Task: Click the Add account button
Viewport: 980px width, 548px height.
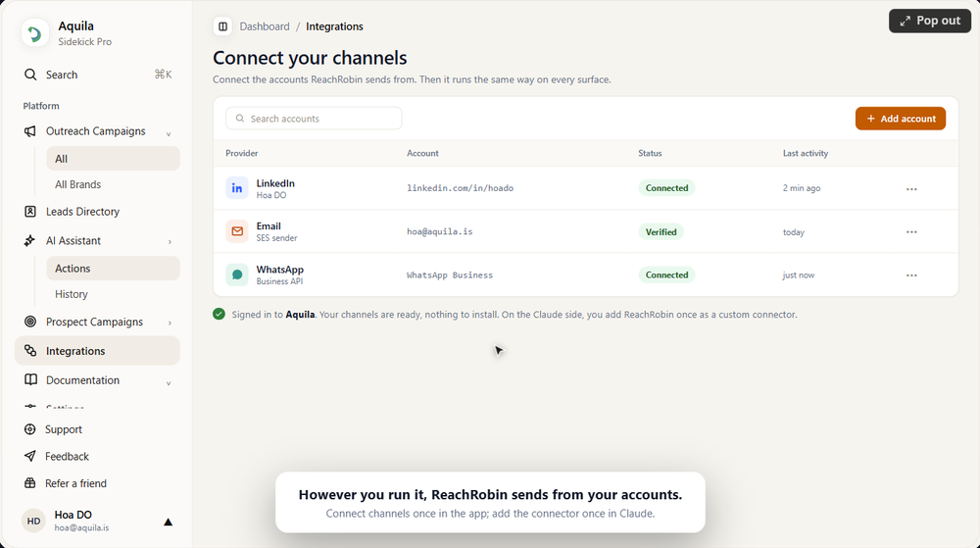Action: point(900,118)
